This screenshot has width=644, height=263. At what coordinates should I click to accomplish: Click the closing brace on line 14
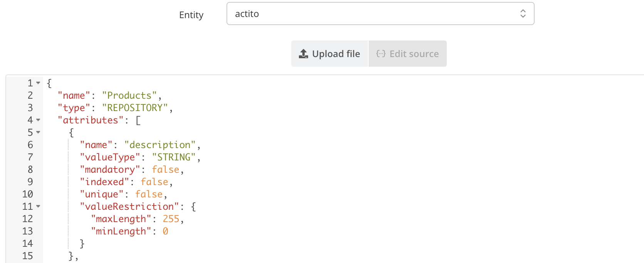pyautogui.click(x=82, y=243)
